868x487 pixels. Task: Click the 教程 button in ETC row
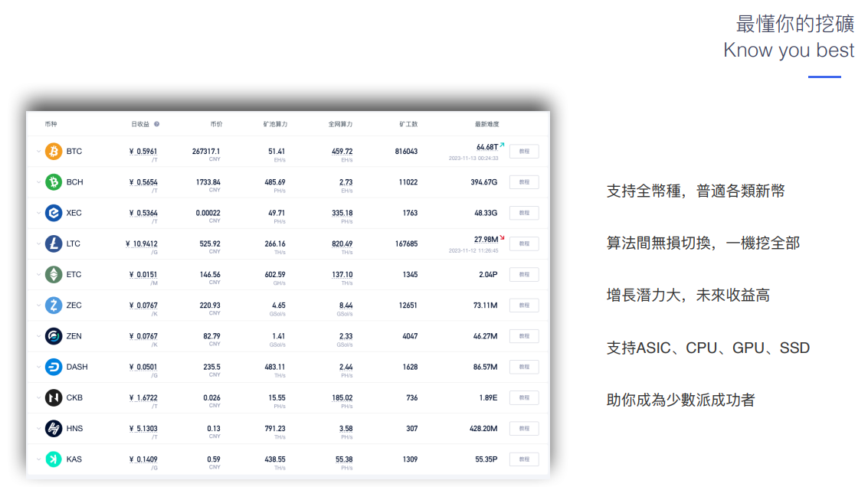524,274
